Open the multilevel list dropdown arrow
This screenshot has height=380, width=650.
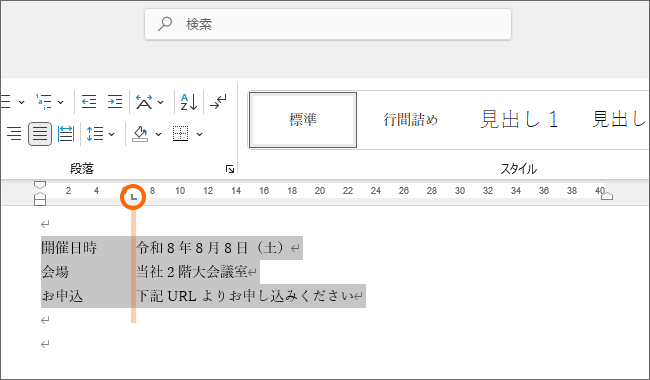(x=61, y=102)
